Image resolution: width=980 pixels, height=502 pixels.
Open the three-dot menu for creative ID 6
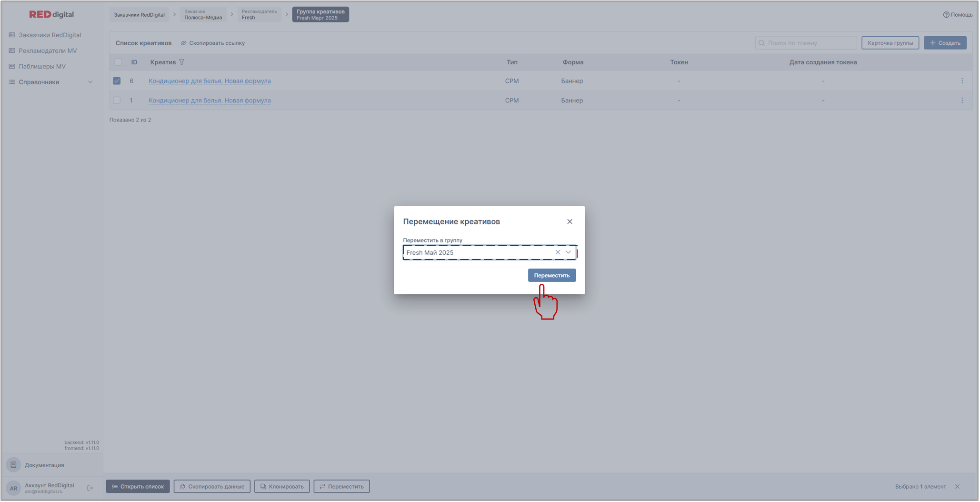point(962,81)
